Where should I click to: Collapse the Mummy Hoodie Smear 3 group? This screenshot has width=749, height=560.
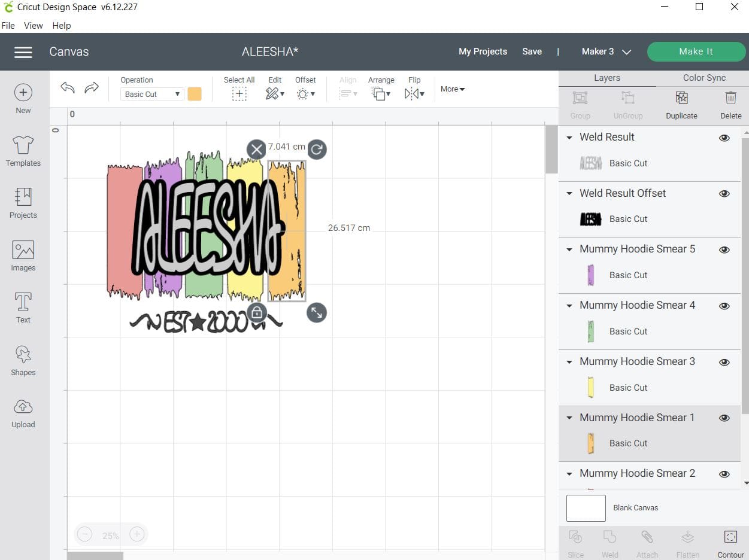569,362
